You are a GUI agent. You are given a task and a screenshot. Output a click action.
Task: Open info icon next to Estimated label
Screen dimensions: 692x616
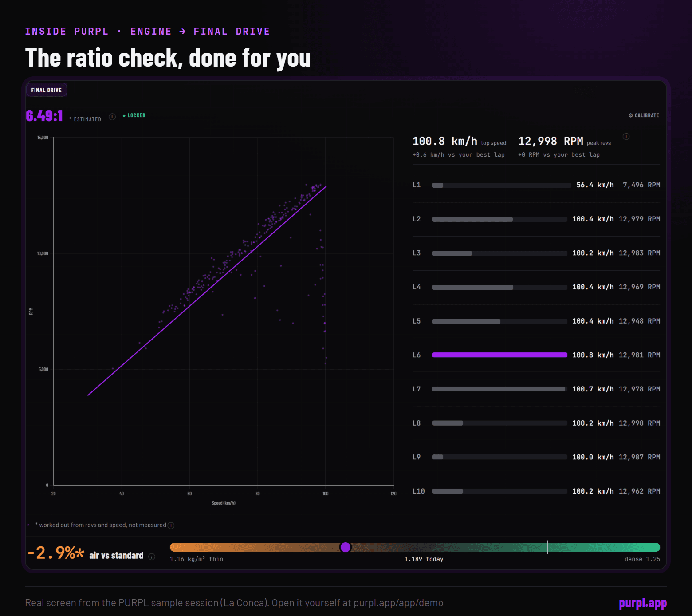click(x=112, y=117)
